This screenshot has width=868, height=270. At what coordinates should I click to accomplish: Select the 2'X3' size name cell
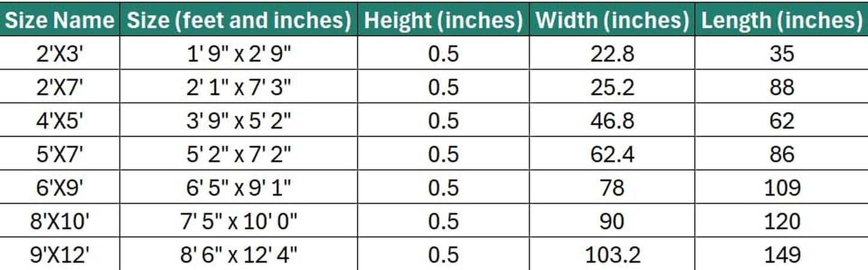[59, 55]
